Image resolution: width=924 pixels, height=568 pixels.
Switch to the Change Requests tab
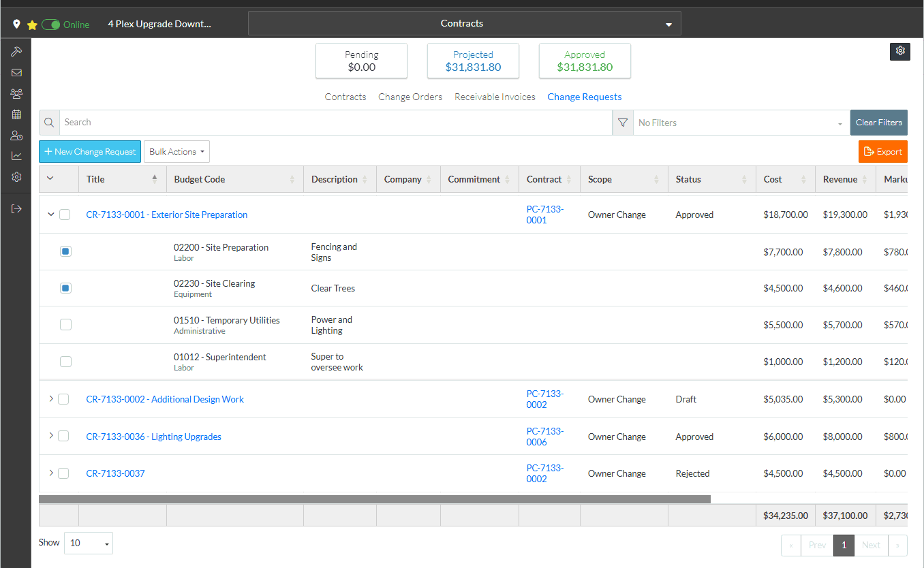(585, 97)
